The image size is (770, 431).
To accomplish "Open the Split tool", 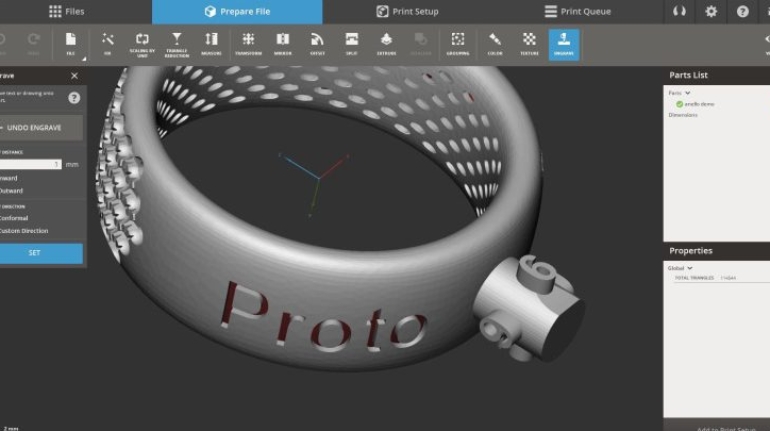I will 352,44.
